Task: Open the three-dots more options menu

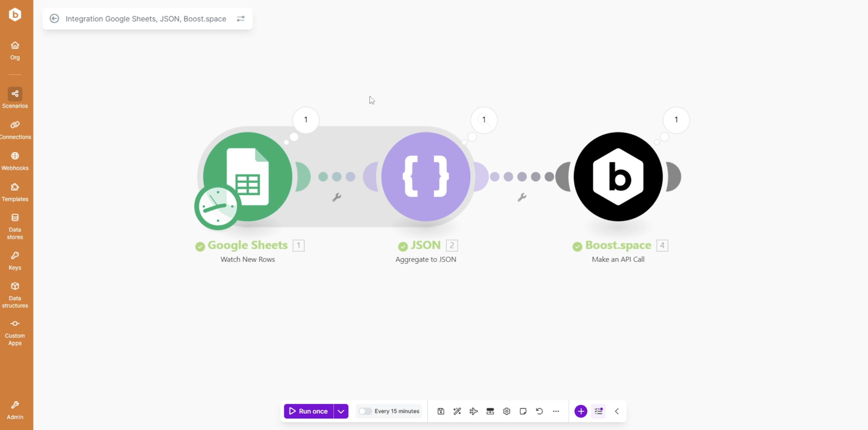Action: coord(556,411)
